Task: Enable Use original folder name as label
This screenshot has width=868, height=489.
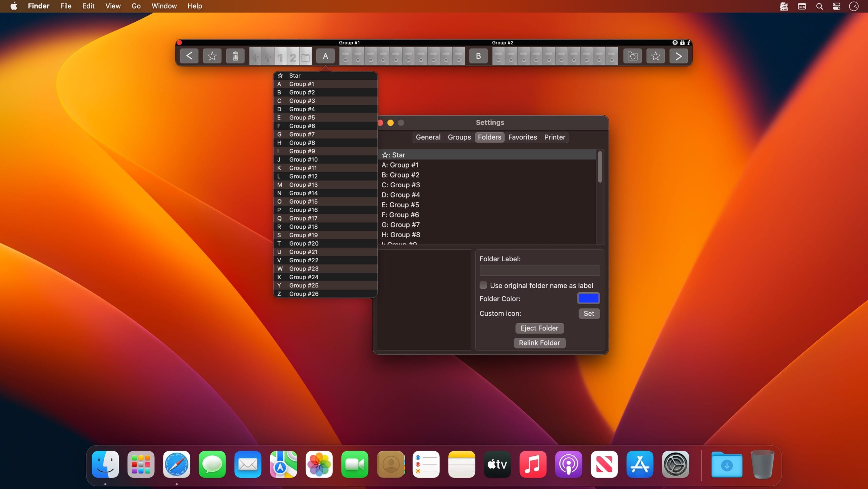Action: 483,285
